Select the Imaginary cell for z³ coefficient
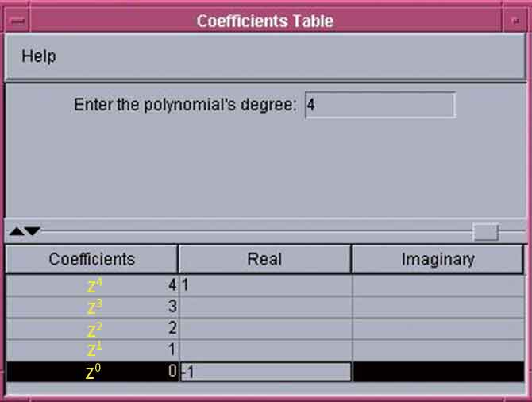The image size is (532, 402). tap(438, 307)
